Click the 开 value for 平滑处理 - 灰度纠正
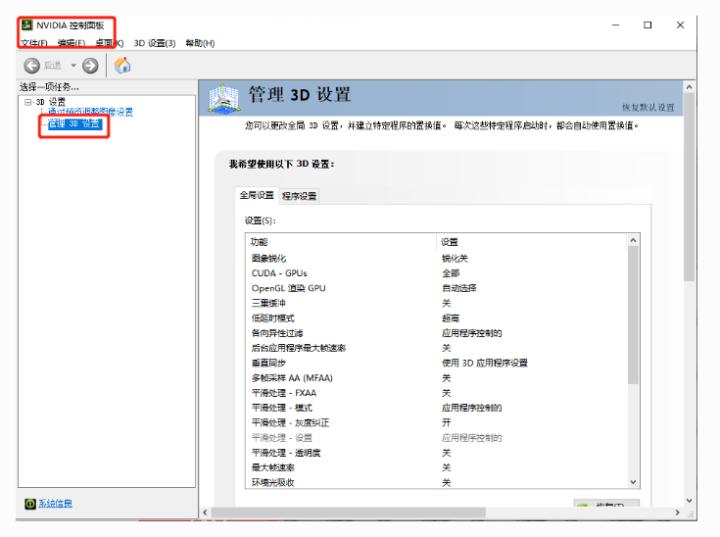Screen dimensions: 720x537 (446, 423)
